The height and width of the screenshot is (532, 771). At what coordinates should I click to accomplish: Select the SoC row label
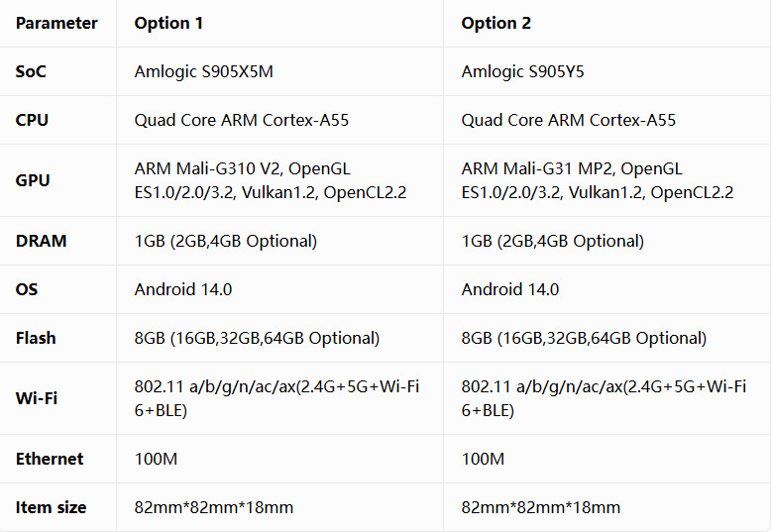(31, 71)
